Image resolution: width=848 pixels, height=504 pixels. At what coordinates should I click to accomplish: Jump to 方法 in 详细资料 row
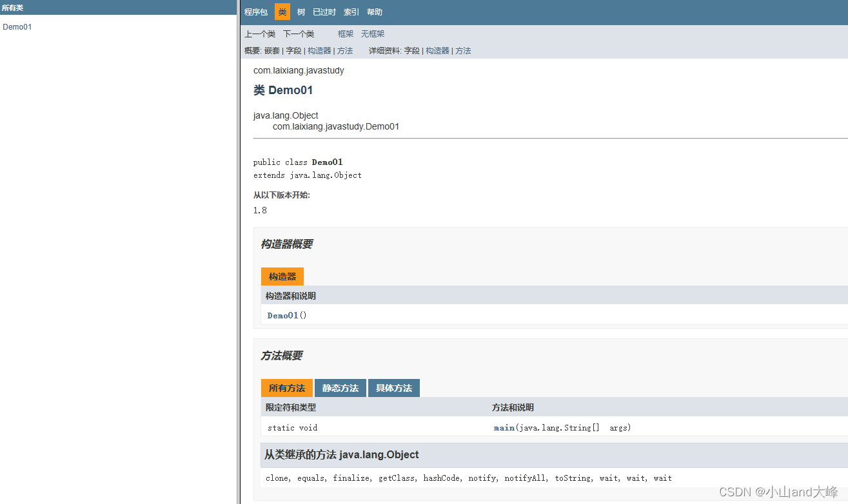click(x=463, y=51)
